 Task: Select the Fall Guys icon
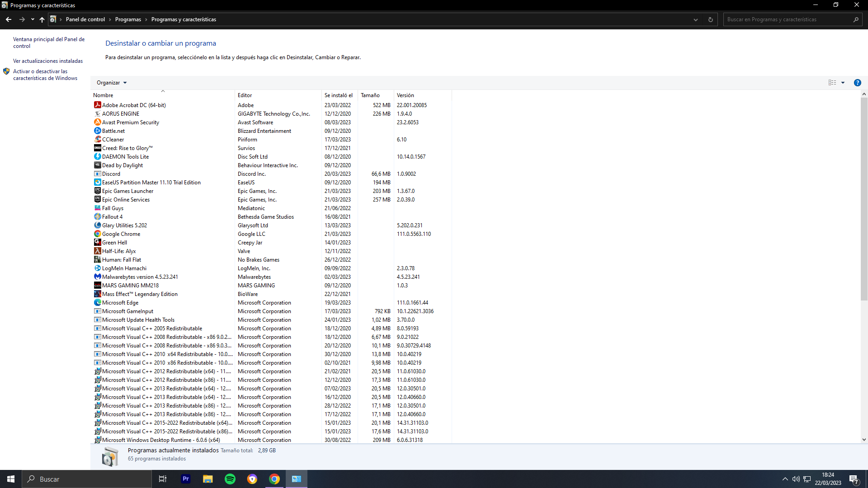[97, 208]
